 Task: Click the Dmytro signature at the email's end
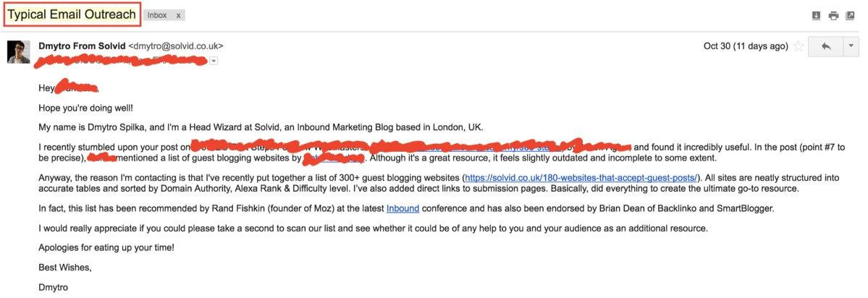pyautogui.click(x=53, y=287)
